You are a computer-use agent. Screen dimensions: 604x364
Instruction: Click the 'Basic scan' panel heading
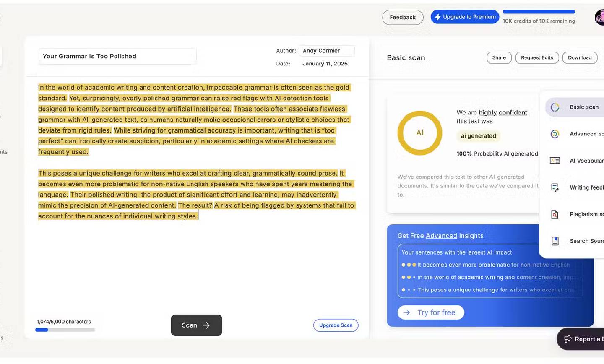coord(406,58)
